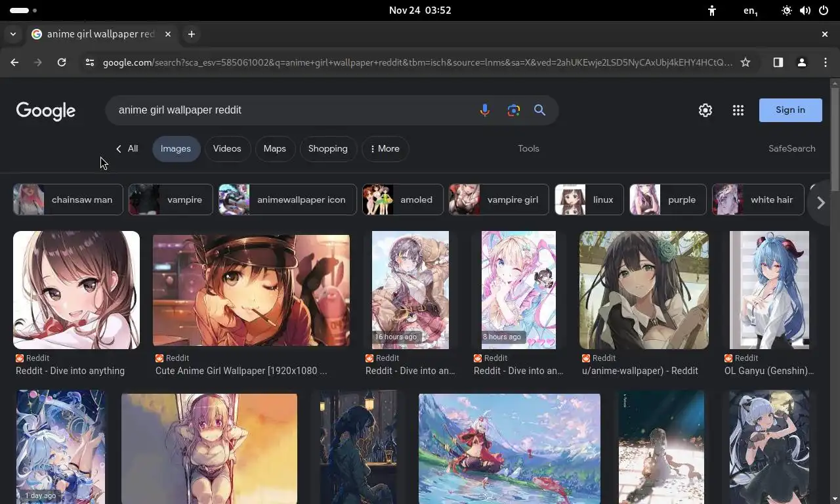Open 'Cute Anime Girl Wallpaper [1920x1080' link
This screenshot has height=504, width=840.
coord(241,371)
